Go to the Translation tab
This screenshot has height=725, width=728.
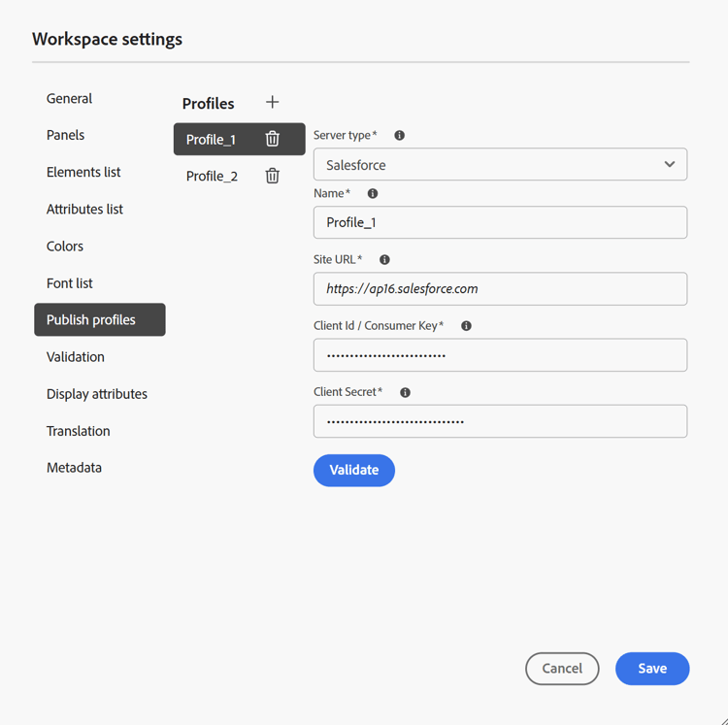(78, 431)
